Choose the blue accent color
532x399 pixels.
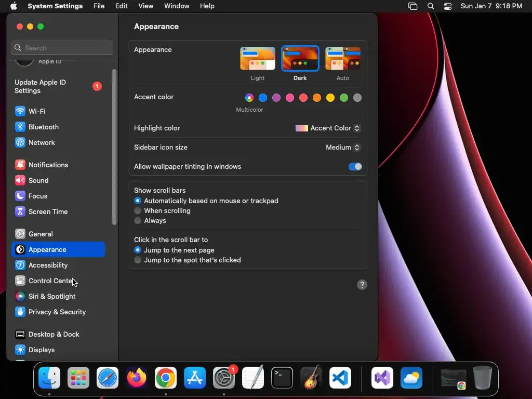coord(263,98)
